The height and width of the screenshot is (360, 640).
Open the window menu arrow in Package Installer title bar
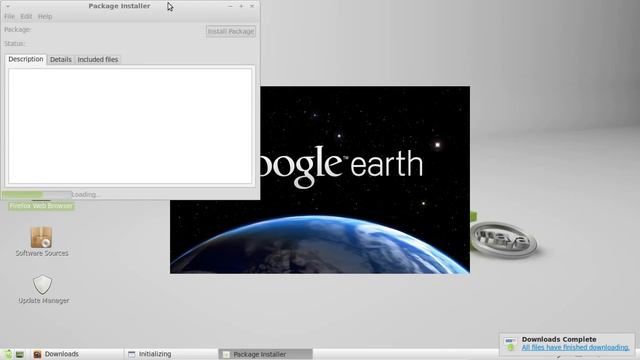[8, 6]
